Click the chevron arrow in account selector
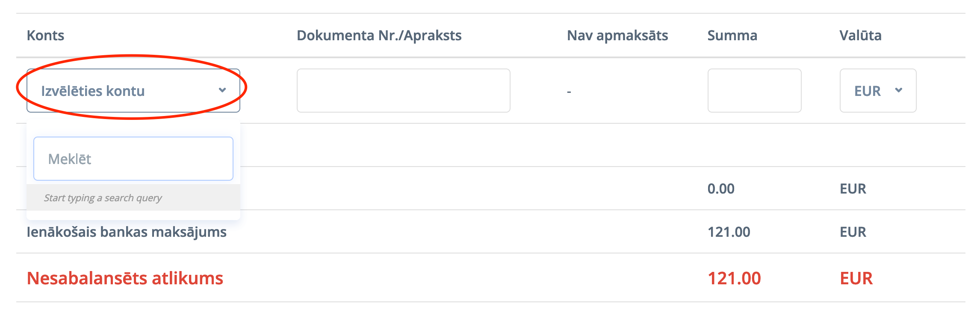Screen dimensions: 980x310 point(222,90)
